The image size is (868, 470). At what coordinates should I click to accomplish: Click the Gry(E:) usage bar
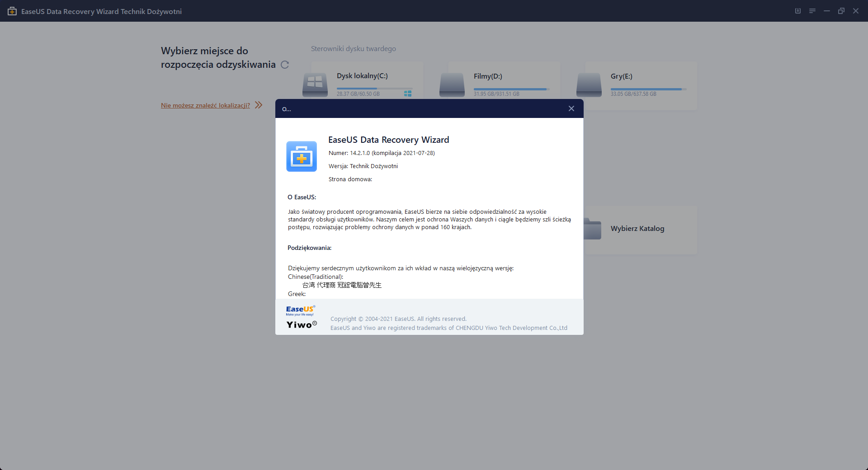pyautogui.click(x=649, y=89)
